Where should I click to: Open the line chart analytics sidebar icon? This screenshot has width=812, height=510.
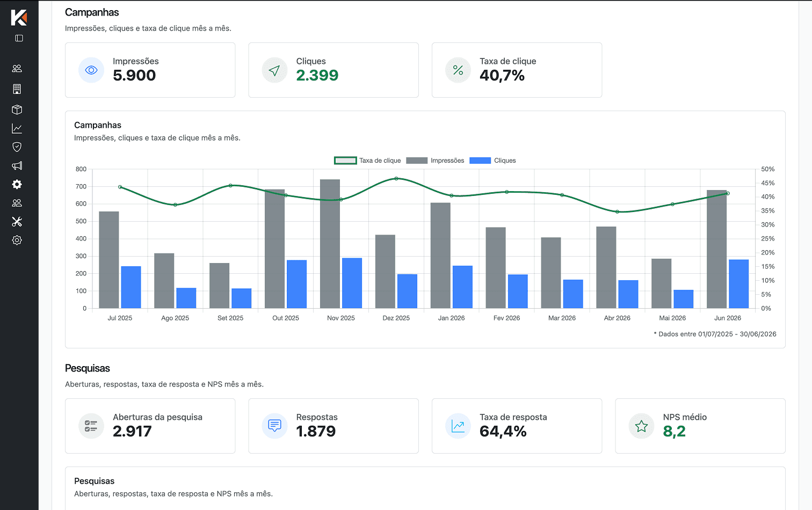point(17,128)
